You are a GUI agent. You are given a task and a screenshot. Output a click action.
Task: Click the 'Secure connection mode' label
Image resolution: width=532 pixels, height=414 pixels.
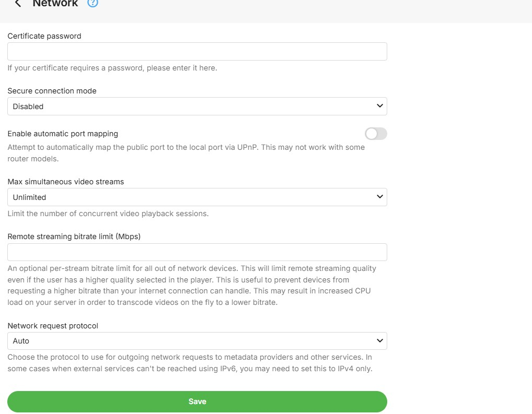click(52, 91)
